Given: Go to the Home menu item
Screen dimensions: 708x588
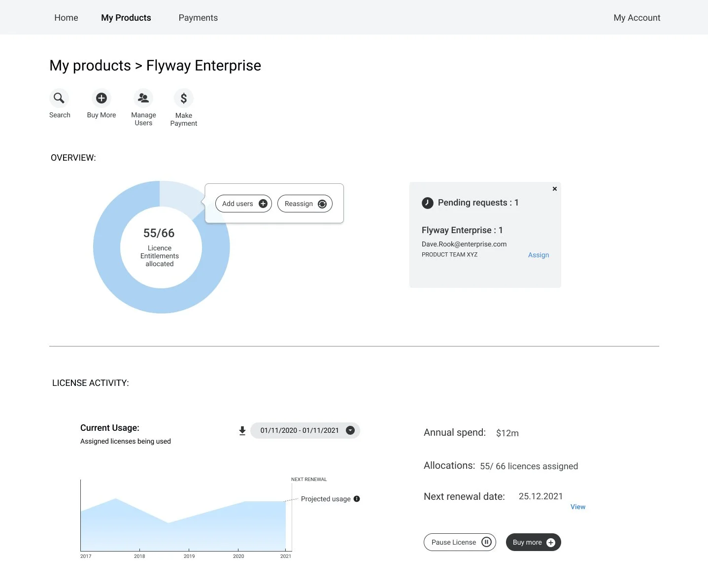Looking at the screenshot, I should click(x=66, y=18).
